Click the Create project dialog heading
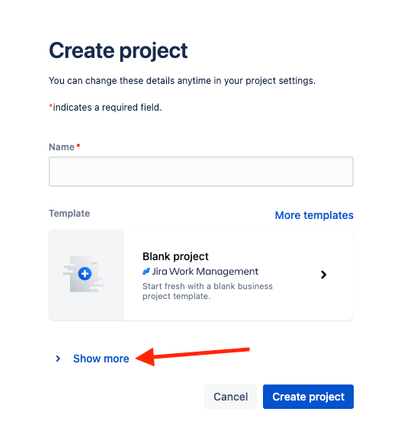Image resolution: width=410 pixels, height=444 pixels. coord(118,51)
